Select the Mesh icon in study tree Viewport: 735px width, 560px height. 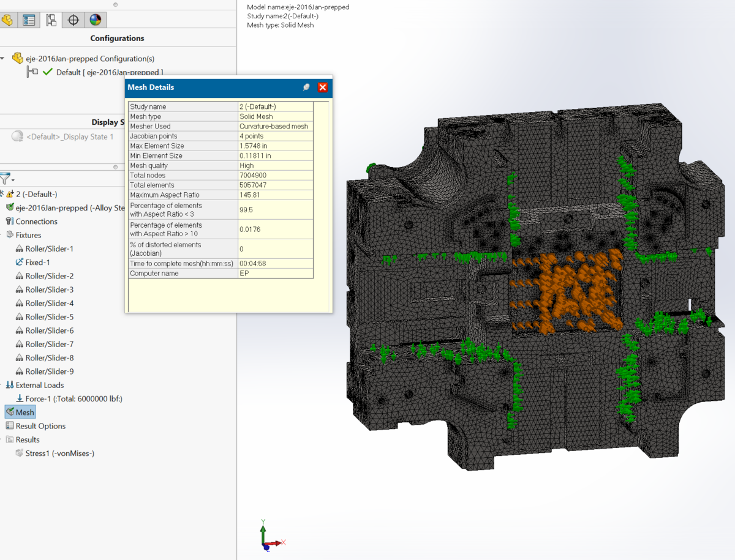(9, 412)
